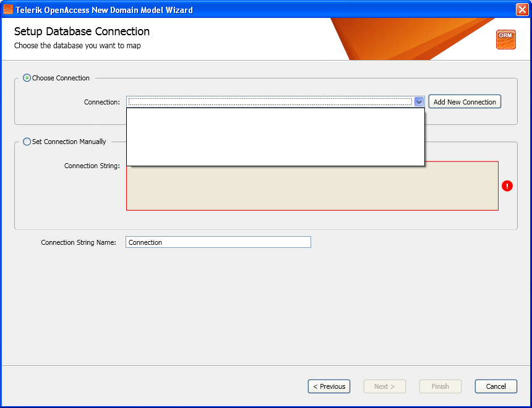The image size is (532, 408).
Task: Select the Choose Connection radio button
Action: 27,78
